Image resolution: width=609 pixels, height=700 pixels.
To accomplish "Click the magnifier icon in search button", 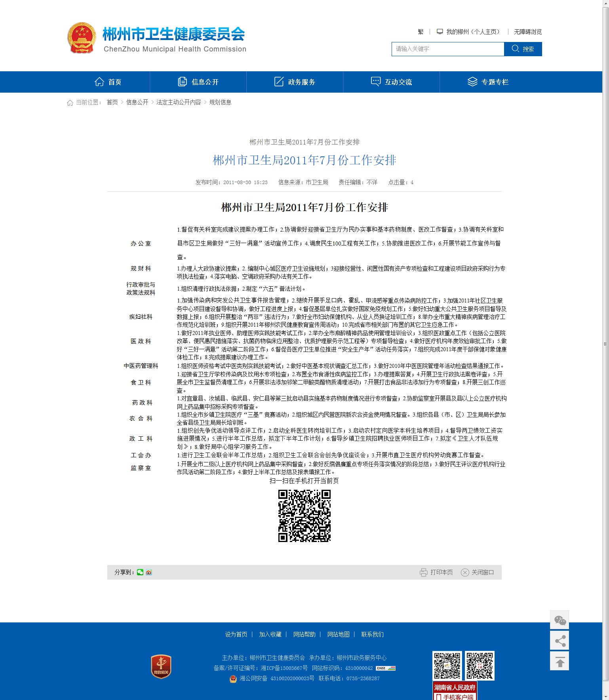I will 515,49.
